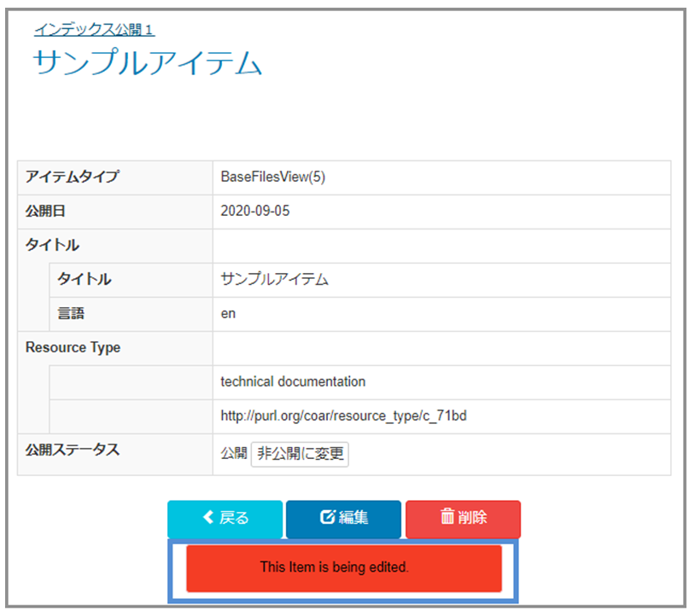Click the 公開ステータス row label
This screenshot has height=616, width=695.
pos(72,450)
